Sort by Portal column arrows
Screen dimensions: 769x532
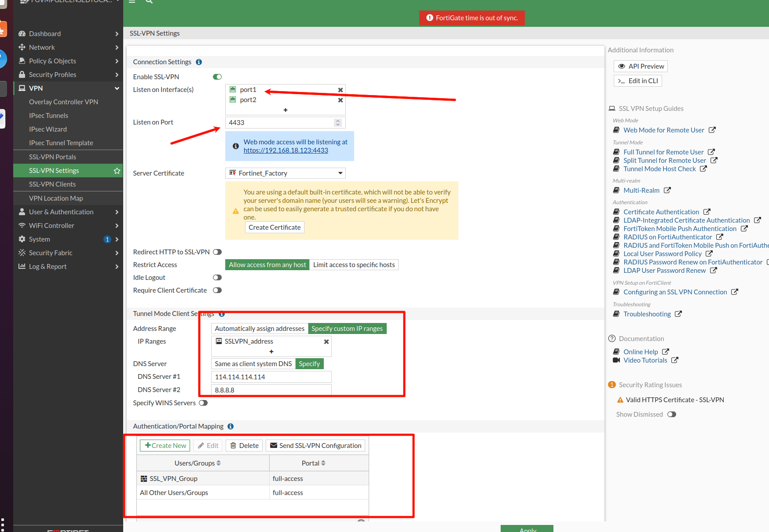pyautogui.click(x=323, y=463)
